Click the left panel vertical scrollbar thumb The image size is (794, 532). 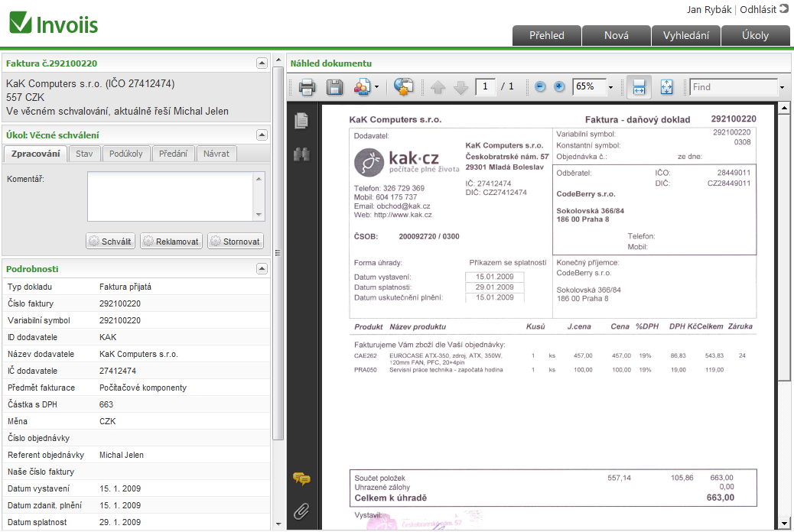coord(278,252)
